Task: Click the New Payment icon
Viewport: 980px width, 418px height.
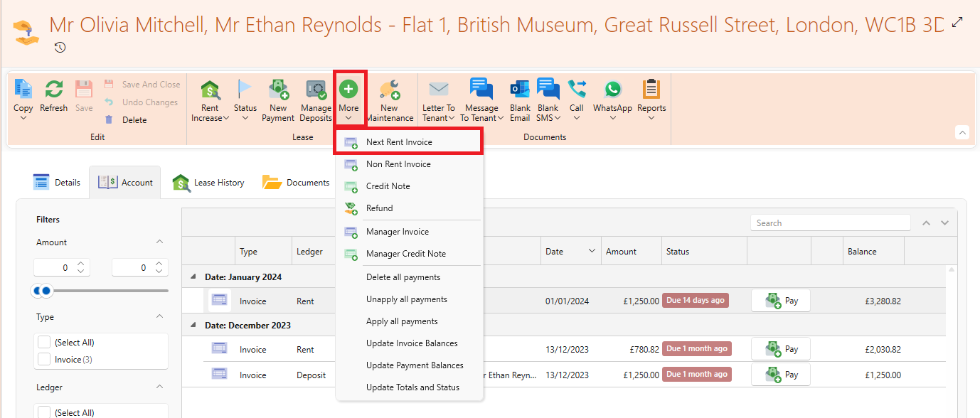Action: 278,90
